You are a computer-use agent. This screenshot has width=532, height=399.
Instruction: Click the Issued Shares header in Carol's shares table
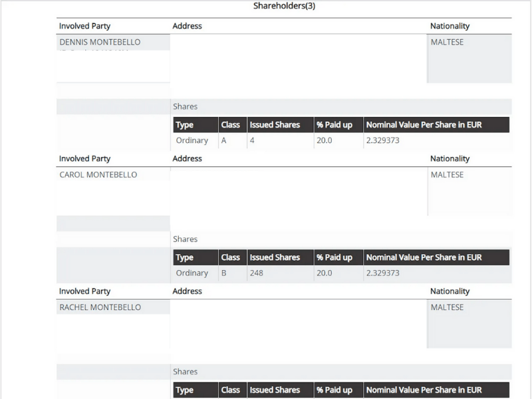pyautogui.click(x=275, y=257)
